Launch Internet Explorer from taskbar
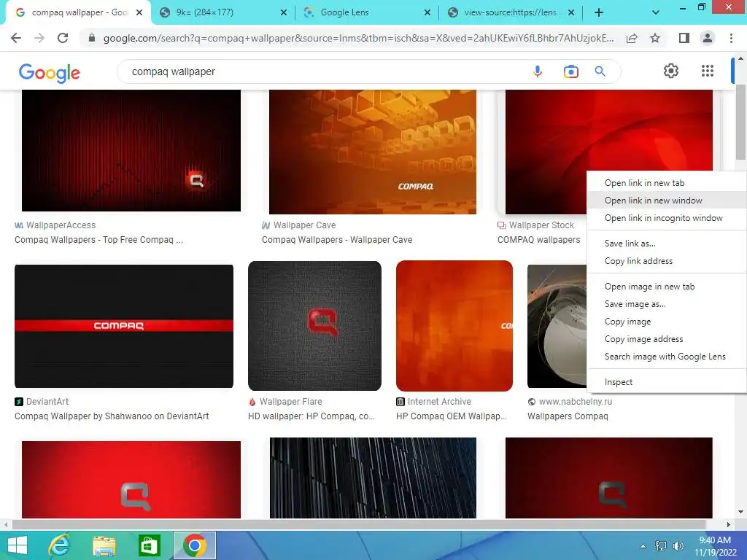Viewport: 747px width, 560px height. point(60,545)
